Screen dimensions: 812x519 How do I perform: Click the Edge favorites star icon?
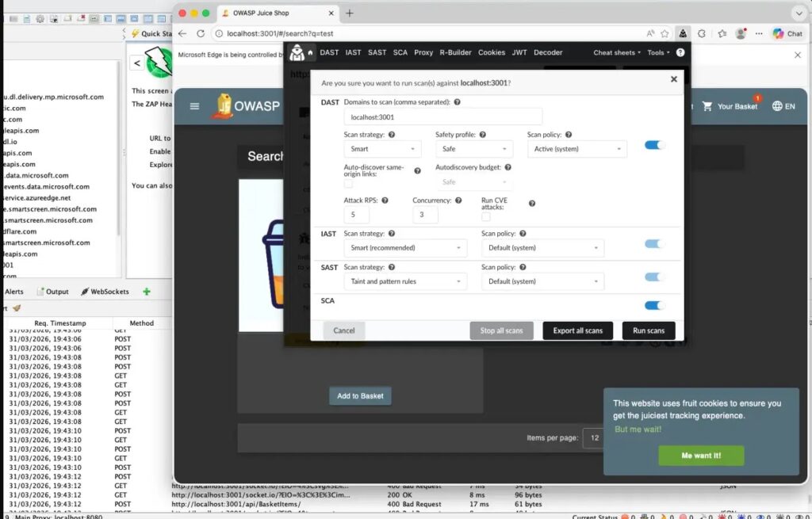(x=722, y=34)
